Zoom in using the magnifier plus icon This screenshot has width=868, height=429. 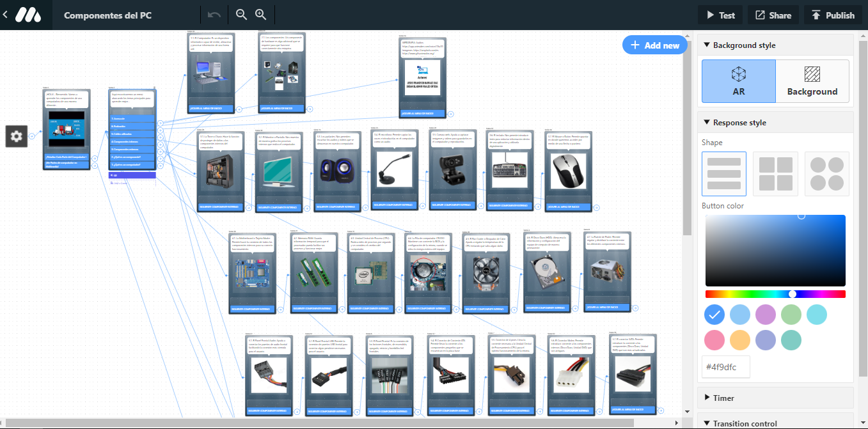click(x=260, y=15)
